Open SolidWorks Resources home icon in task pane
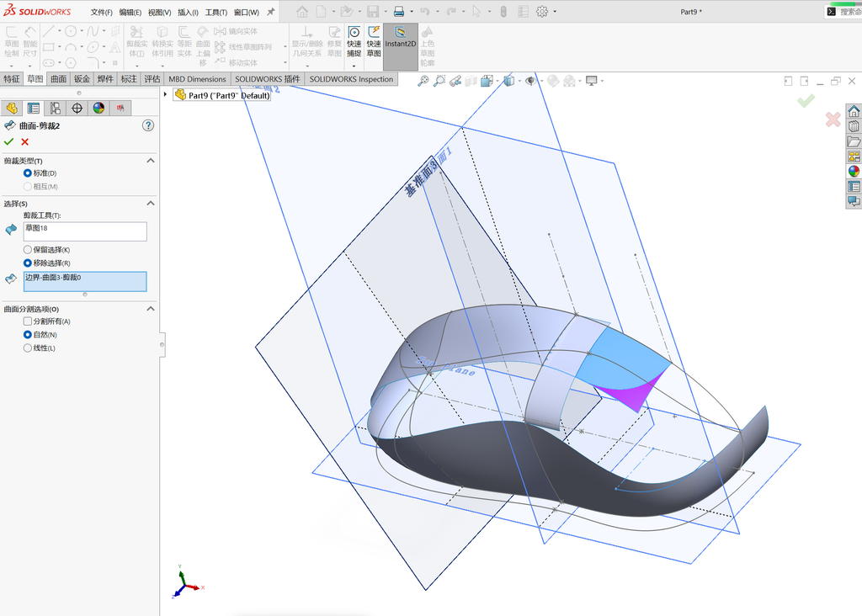The height and width of the screenshot is (616, 862). coord(854,112)
